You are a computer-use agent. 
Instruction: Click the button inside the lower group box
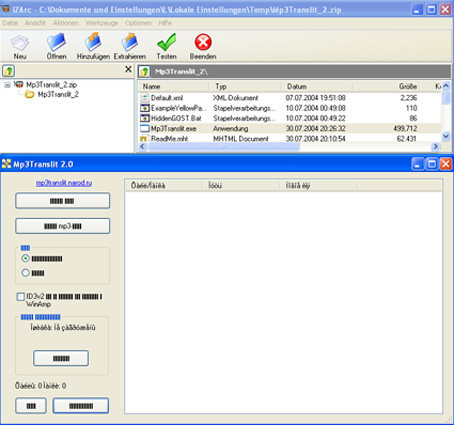point(61,358)
